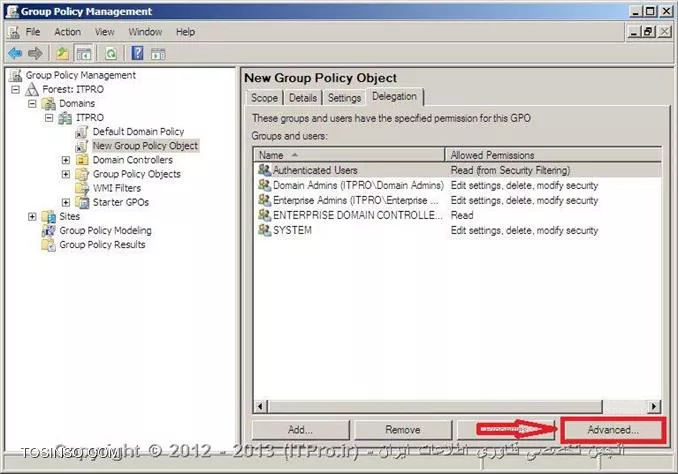Click the Advanced... button

coord(613,430)
